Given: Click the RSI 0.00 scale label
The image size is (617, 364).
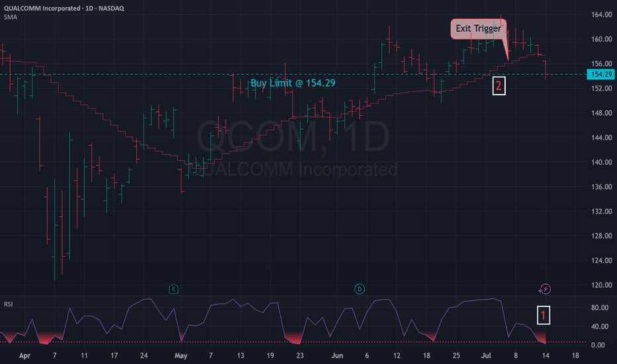Looking at the screenshot, I should 598,345.
